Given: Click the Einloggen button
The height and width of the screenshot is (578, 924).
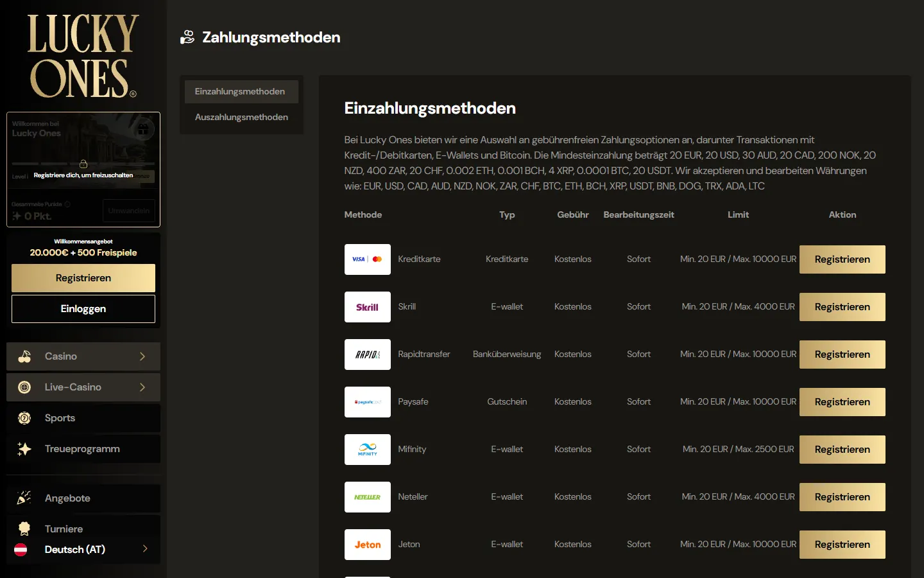Looking at the screenshot, I should [83, 309].
